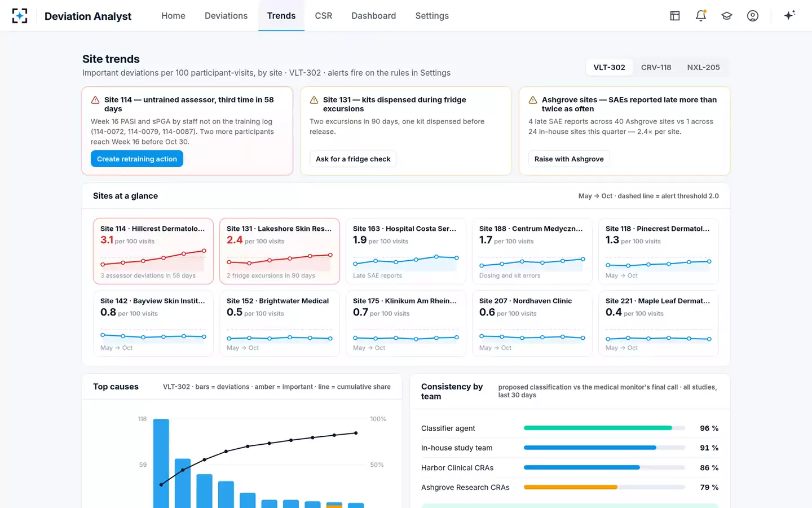Switch to study NXL-205
The width and height of the screenshot is (812, 508).
tap(703, 67)
